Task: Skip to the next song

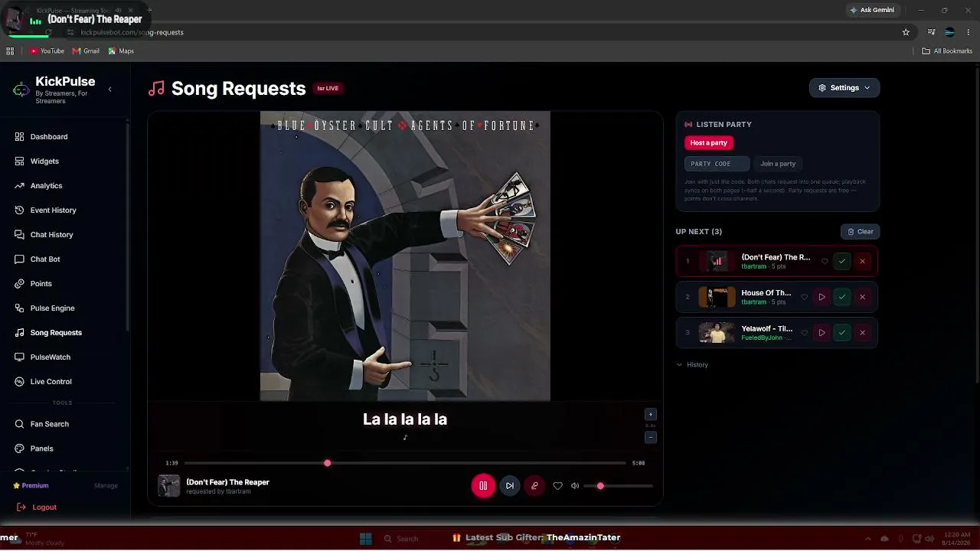Action: coord(510,486)
